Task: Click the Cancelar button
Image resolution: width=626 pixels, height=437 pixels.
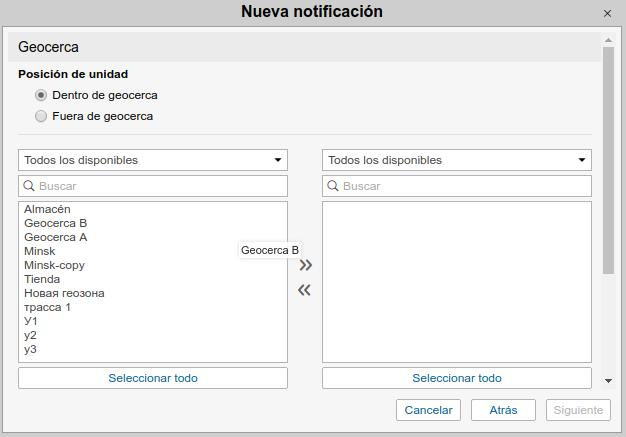Action: tap(428, 410)
